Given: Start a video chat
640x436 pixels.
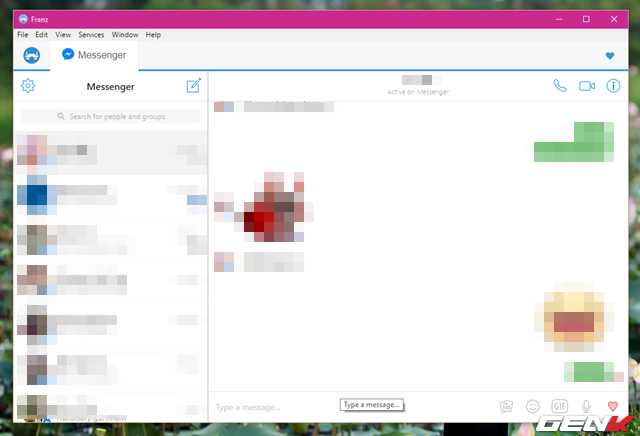Looking at the screenshot, I should pyautogui.click(x=587, y=86).
